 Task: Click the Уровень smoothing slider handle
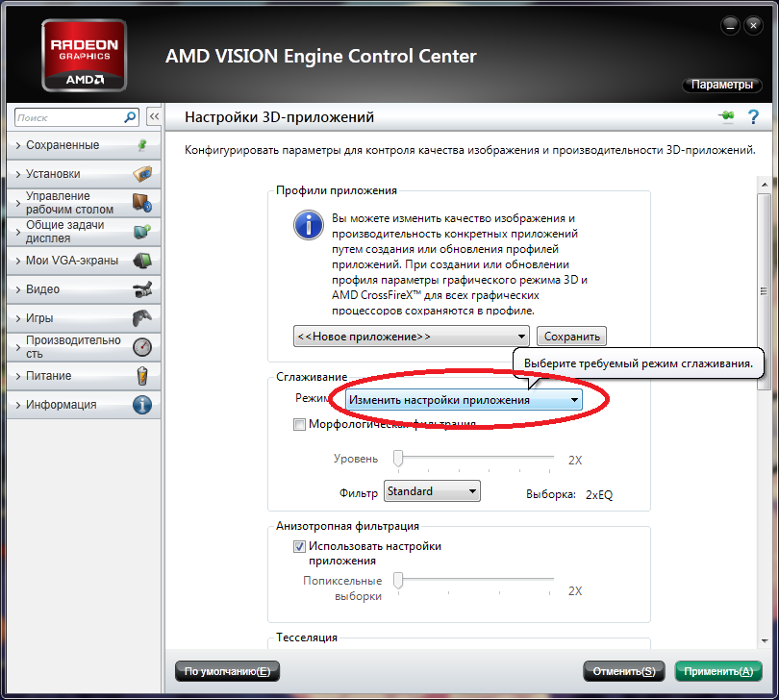[x=398, y=458]
